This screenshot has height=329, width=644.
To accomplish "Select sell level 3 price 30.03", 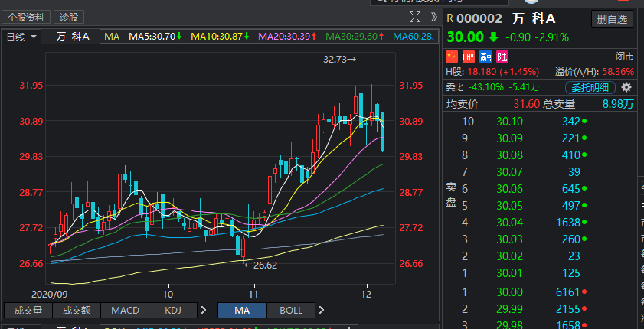I will point(510,239).
